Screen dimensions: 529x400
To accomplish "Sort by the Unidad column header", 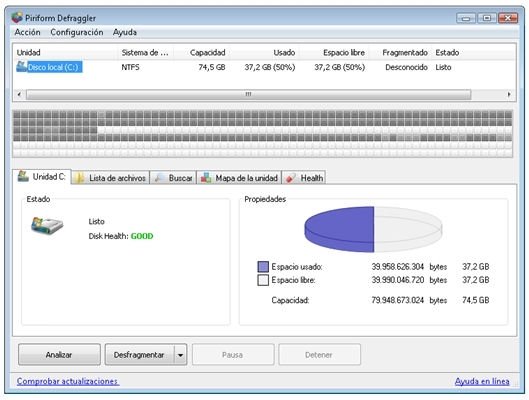I will (x=66, y=53).
